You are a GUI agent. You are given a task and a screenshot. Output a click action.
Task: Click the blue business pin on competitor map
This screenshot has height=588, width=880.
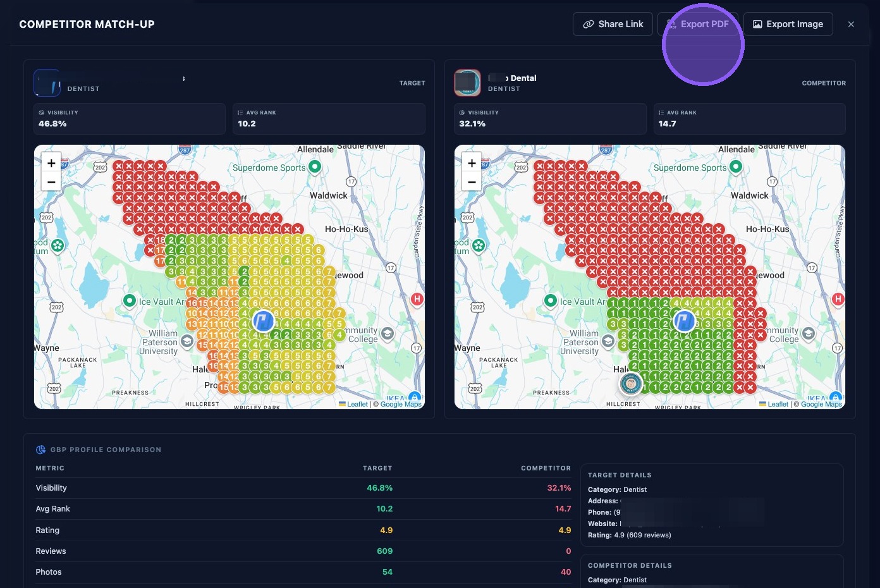tap(684, 321)
